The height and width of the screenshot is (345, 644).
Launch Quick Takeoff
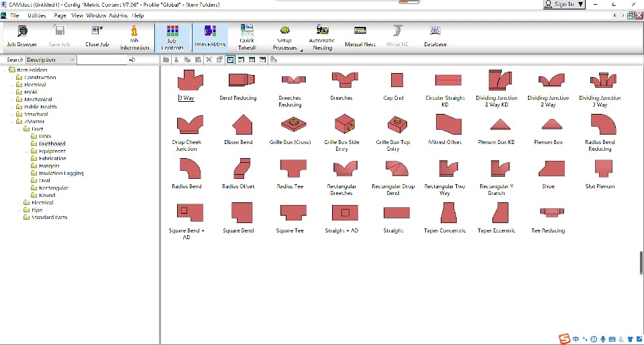tap(247, 37)
